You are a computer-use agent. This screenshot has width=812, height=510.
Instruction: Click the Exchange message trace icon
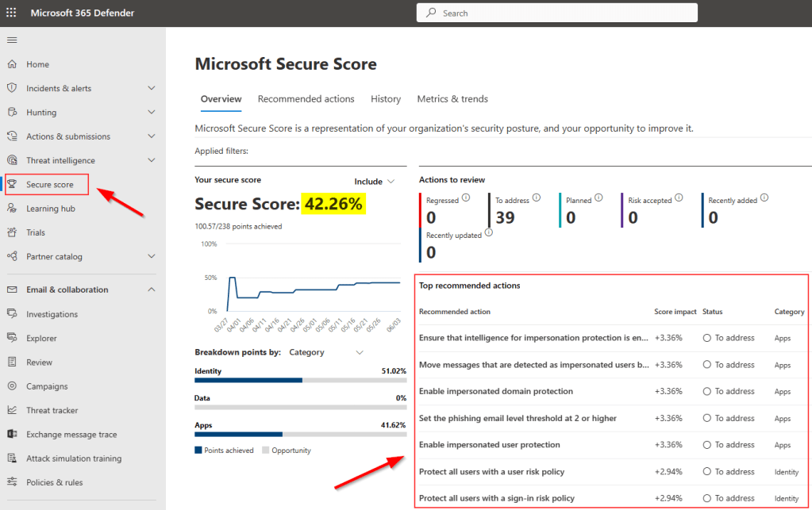coord(12,435)
